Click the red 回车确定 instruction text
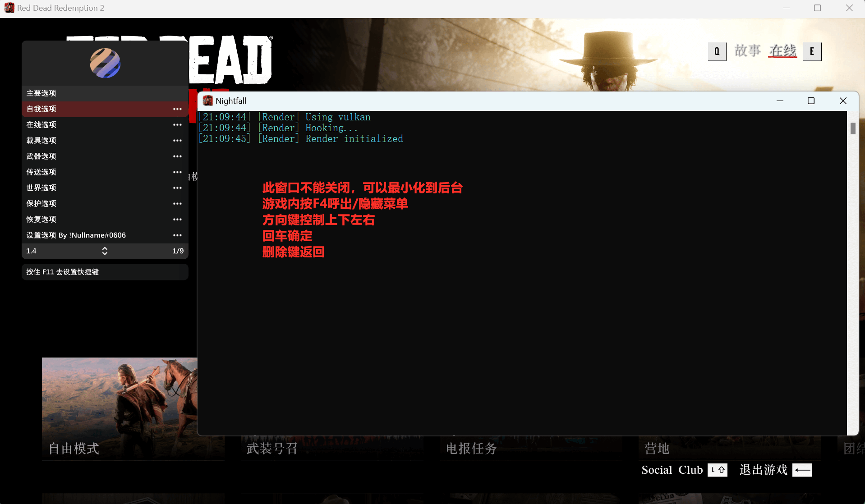865x504 pixels. tap(287, 236)
